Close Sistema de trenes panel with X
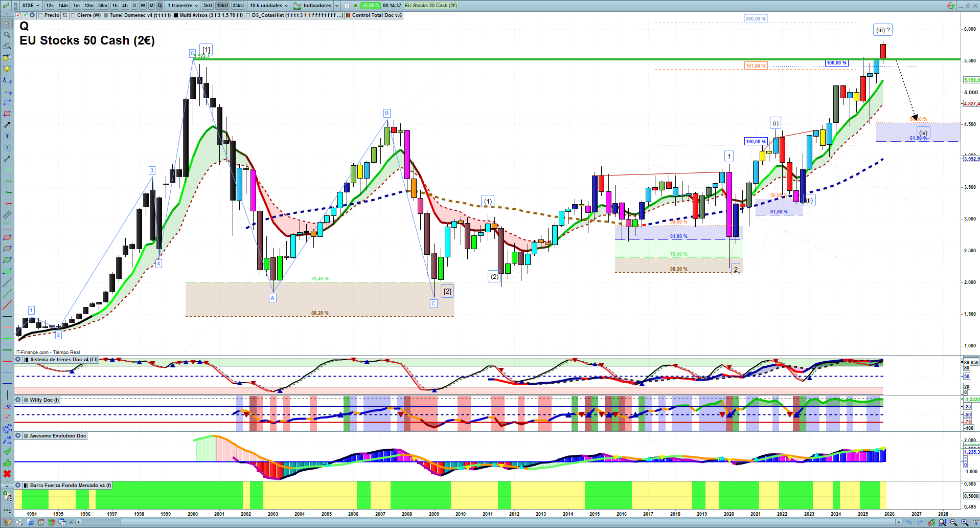This screenshot has width=980, height=528. (18, 360)
